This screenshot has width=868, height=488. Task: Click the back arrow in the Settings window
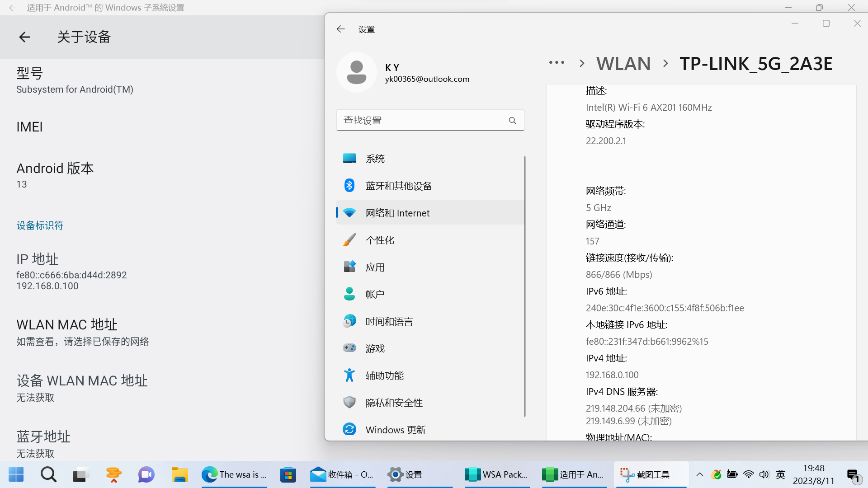pyautogui.click(x=340, y=29)
